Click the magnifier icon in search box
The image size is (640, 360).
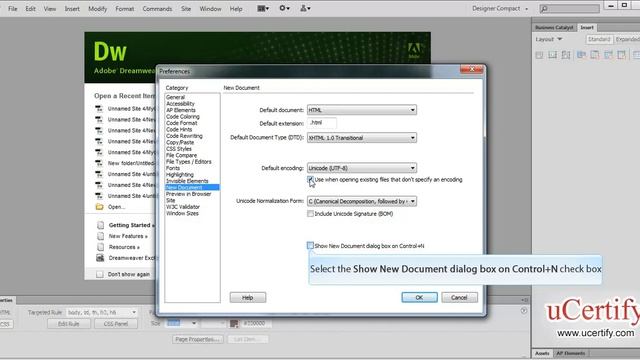(544, 9)
